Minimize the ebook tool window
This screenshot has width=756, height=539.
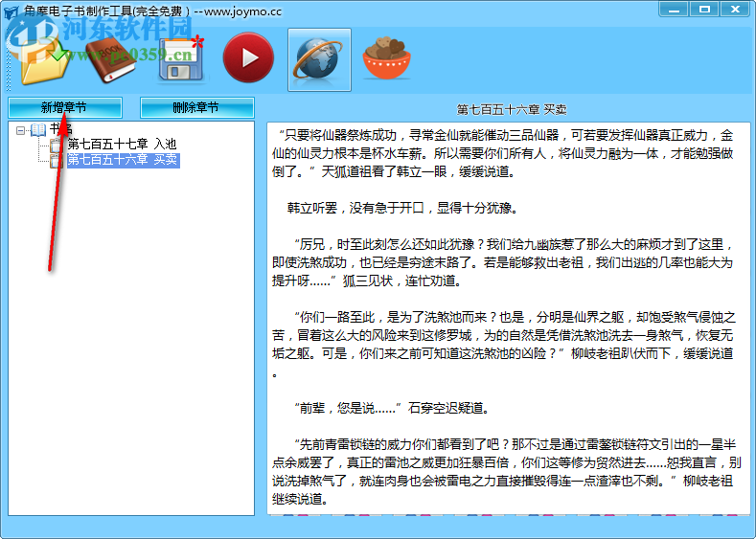coord(674,10)
